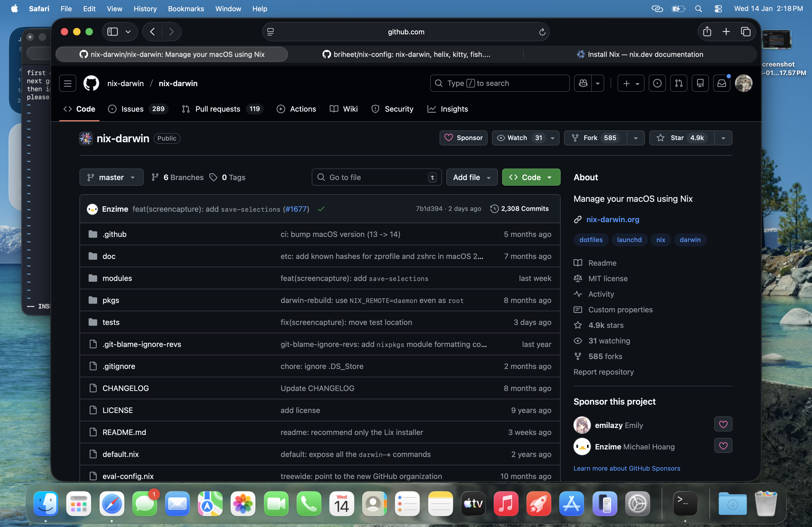Click the GitHub Octocat logo

[x=91, y=83]
